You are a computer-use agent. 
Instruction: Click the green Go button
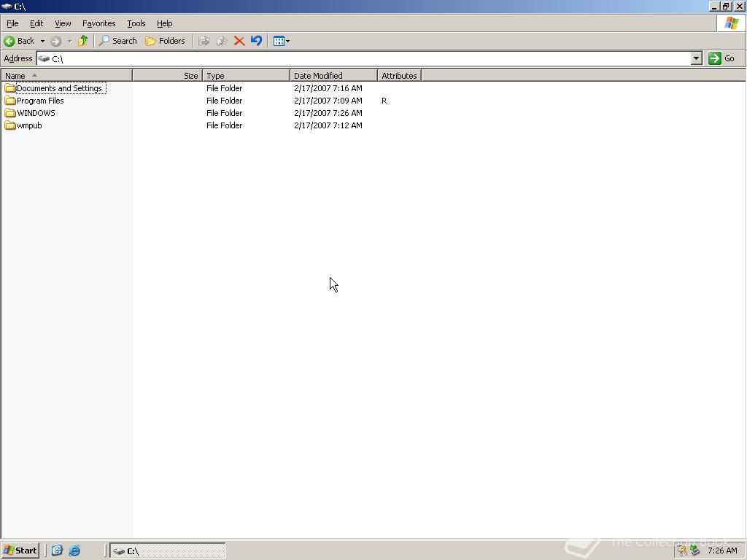pos(721,58)
